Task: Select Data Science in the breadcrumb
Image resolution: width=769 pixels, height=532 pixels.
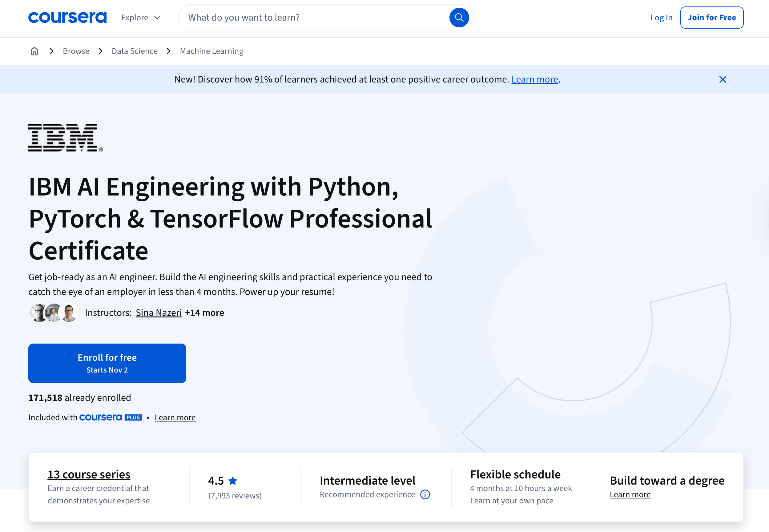Action: pos(135,51)
